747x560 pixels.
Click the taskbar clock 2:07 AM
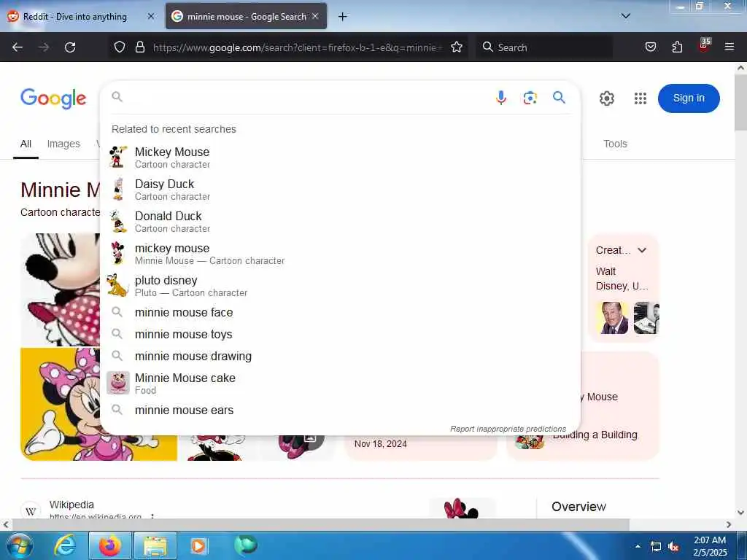[710, 540]
